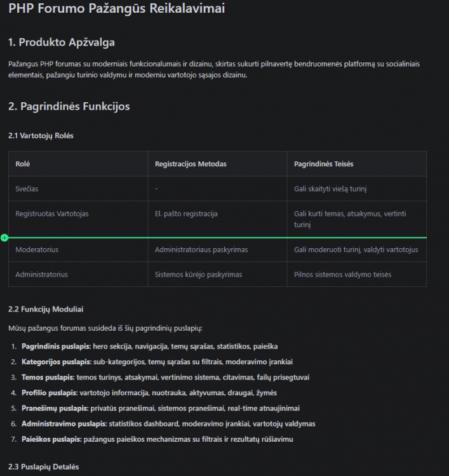
Task: Select the 'Rolė' table header cell
Action: coord(78,164)
